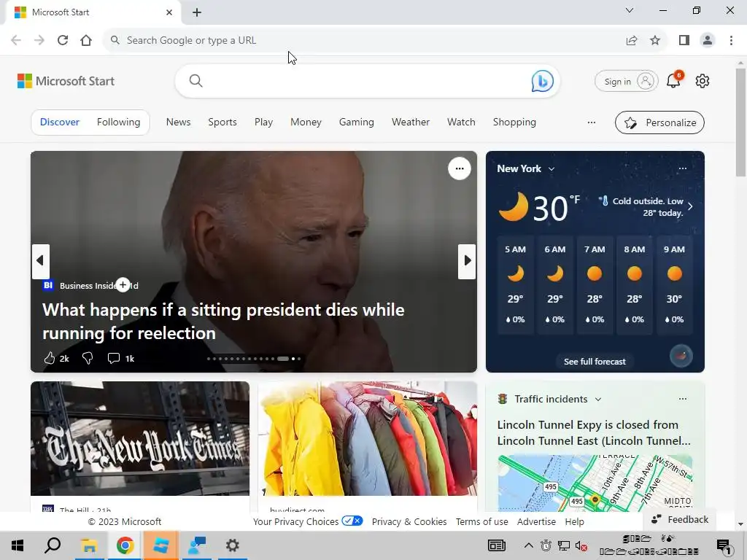
Task: Open Windows taskbar search
Action: pyautogui.click(x=53, y=545)
